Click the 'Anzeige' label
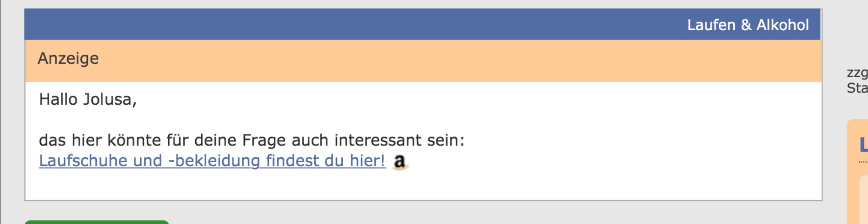Screen dimensions: 868x224 pos(68,58)
